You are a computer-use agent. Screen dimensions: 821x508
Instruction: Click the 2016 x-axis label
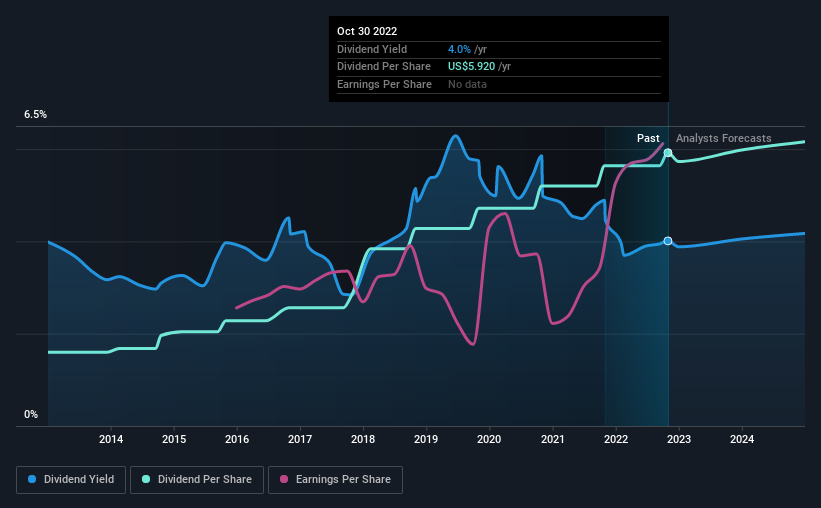click(237, 439)
